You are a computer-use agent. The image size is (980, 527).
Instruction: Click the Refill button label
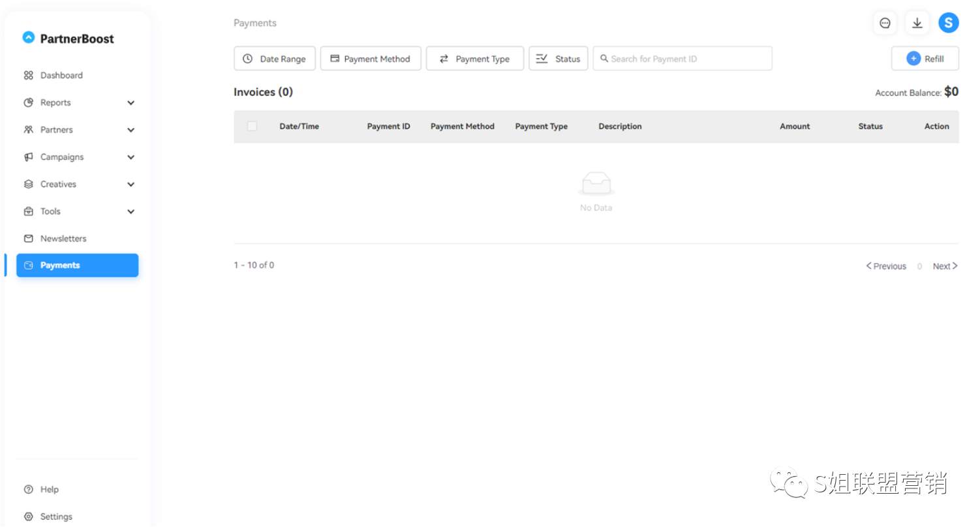(x=934, y=59)
